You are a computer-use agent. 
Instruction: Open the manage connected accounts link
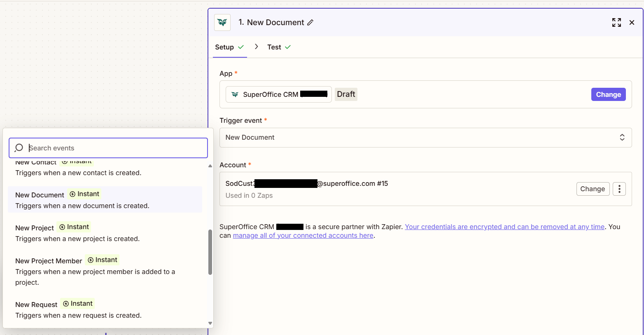click(x=303, y=235)
